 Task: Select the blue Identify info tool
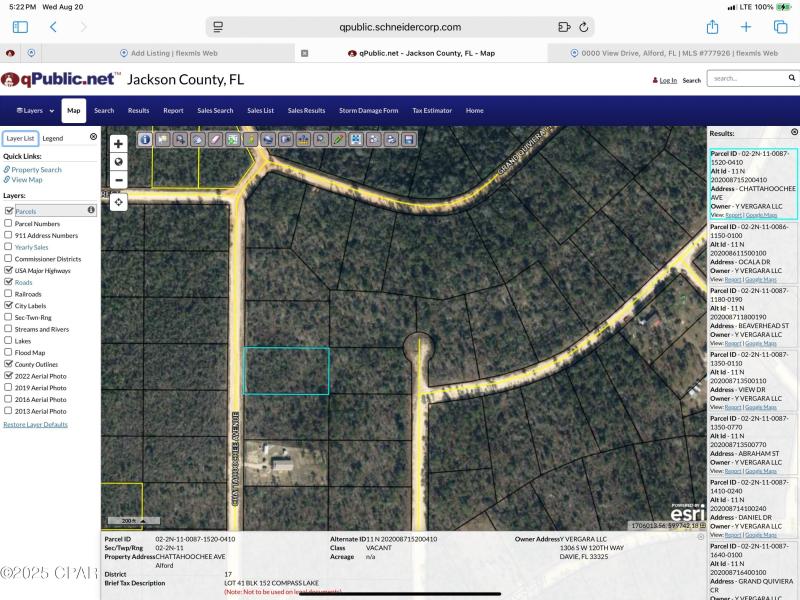pos(145,139)
